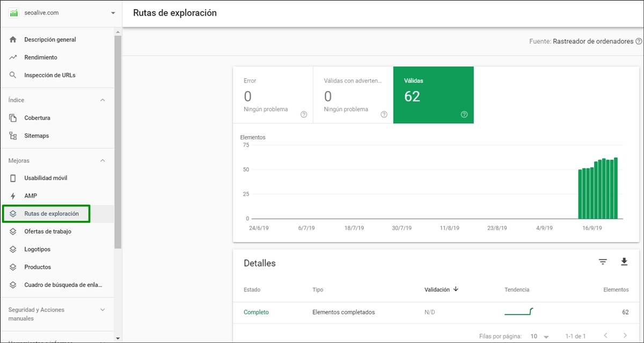Select the Rendimiento chart icon
Image resolution: width=644 pixels, height=343 pixels.
pyautogui.click(x=12, y=57)
